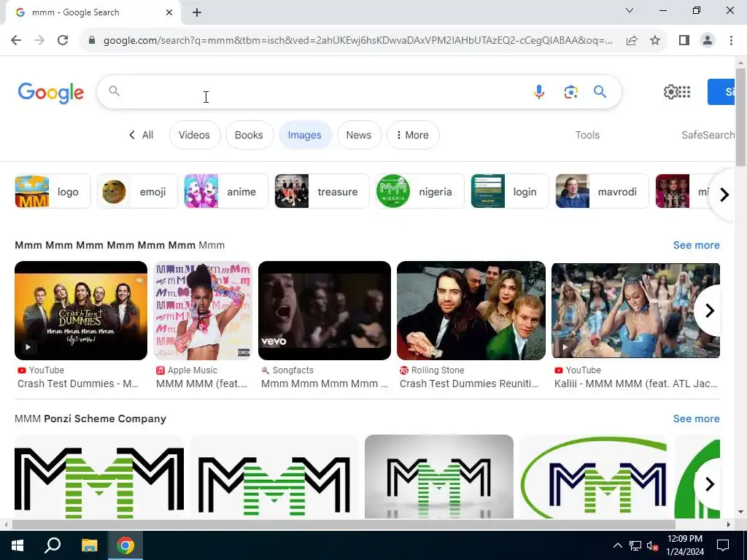This screenshot has width=747, height=560.
Task: Select the nigeria suggestion chip
Action: (x=419, y=192)
